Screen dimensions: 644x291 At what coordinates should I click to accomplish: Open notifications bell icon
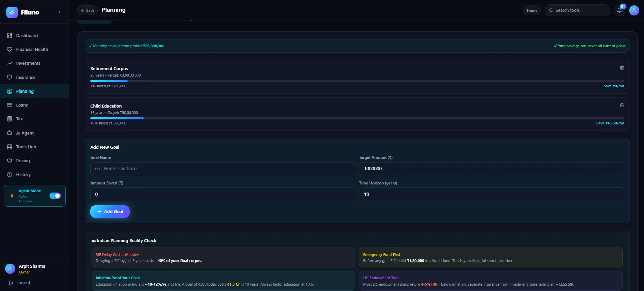(619, 10)
